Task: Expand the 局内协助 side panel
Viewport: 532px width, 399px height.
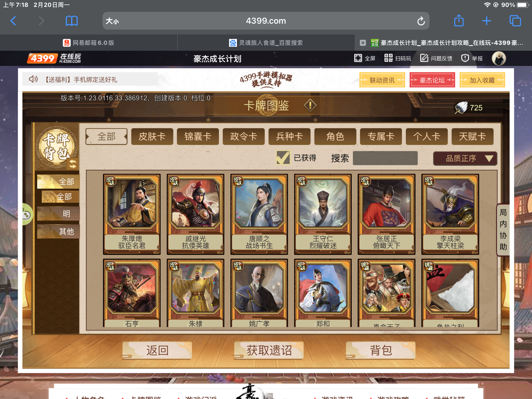Action: point(503,230)
